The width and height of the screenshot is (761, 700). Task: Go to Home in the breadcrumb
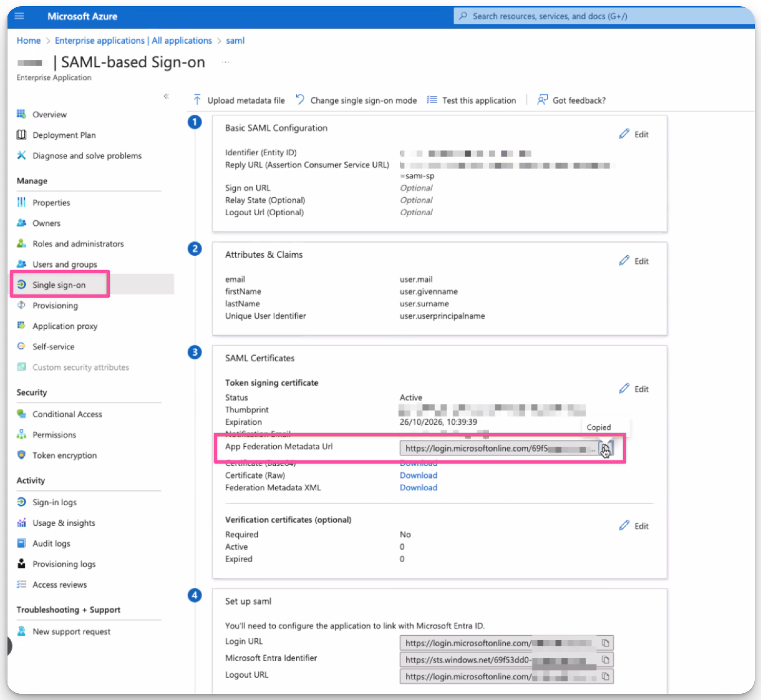click(x=28, y=41)
